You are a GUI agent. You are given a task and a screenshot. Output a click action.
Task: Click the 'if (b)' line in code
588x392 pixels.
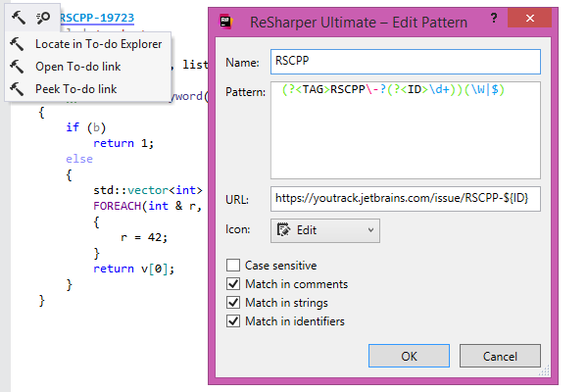(x=86, y=127)
